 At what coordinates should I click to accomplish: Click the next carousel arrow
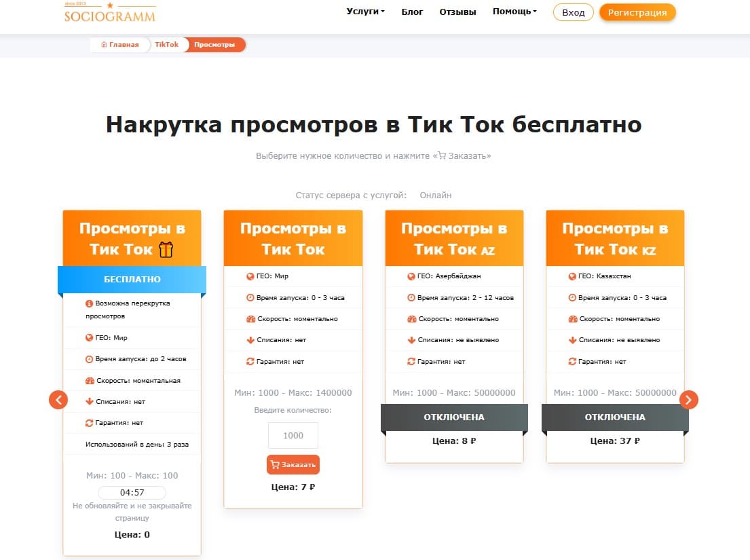tap(688, 400)
